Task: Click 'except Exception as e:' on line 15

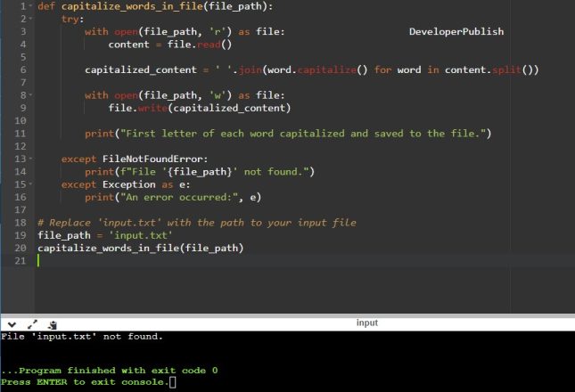Action: [x=126, y=184]
